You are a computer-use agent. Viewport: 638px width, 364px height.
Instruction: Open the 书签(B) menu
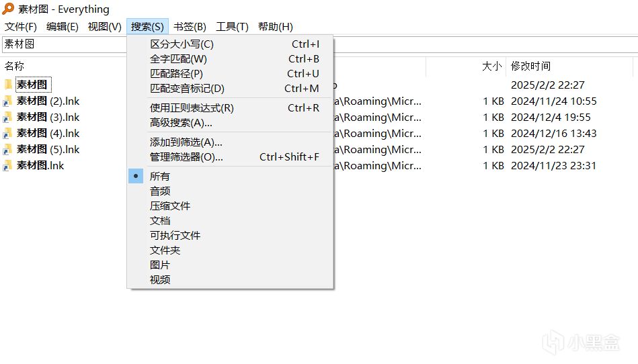(190, 27)
